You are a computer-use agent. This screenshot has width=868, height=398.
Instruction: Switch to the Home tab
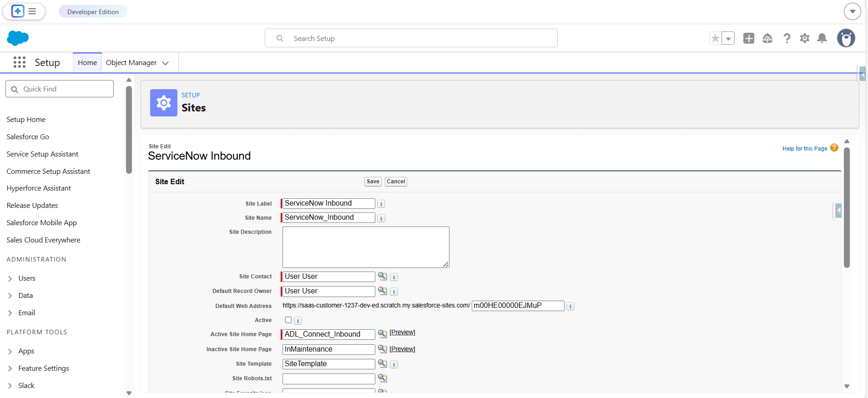pos(87,63)
